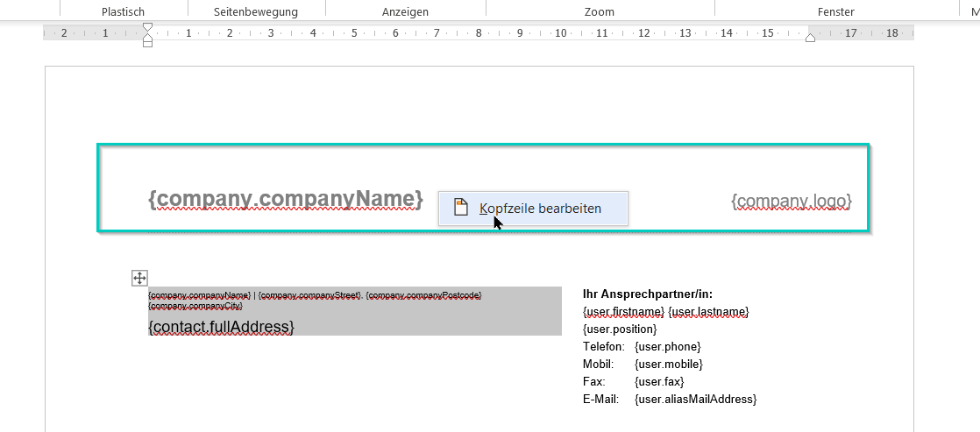The width and height of the screenshot is (980, 432).
Task: Click the {user.firstname} placeholder
Action: 623,311
